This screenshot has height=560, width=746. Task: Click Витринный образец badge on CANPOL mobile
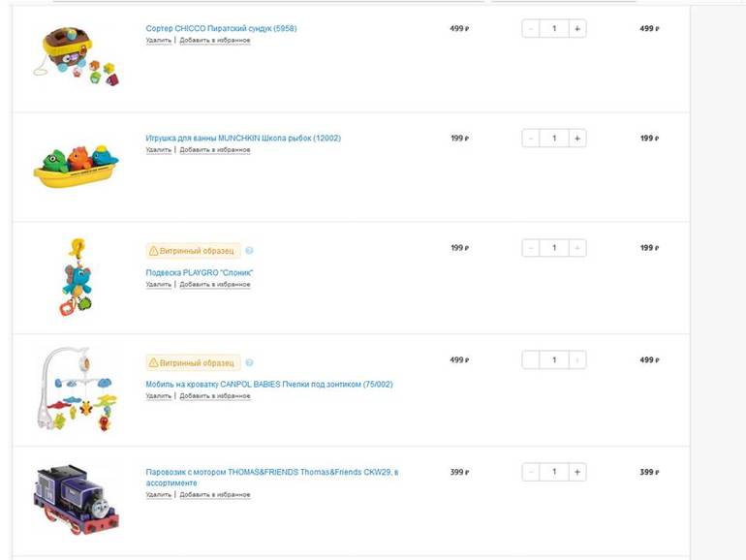click(194, 362)
